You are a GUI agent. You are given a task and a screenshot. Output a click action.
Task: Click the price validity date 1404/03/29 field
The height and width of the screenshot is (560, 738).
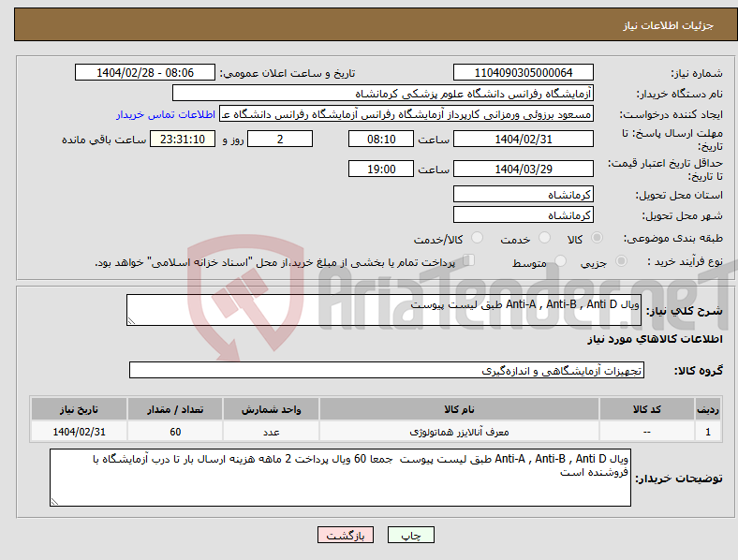point(523,169)
